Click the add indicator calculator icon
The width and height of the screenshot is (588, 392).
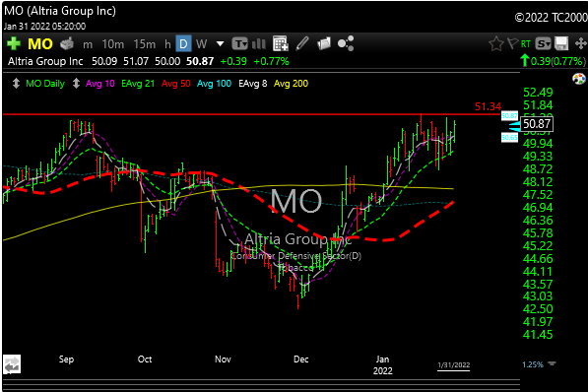(x=280, y=43)
